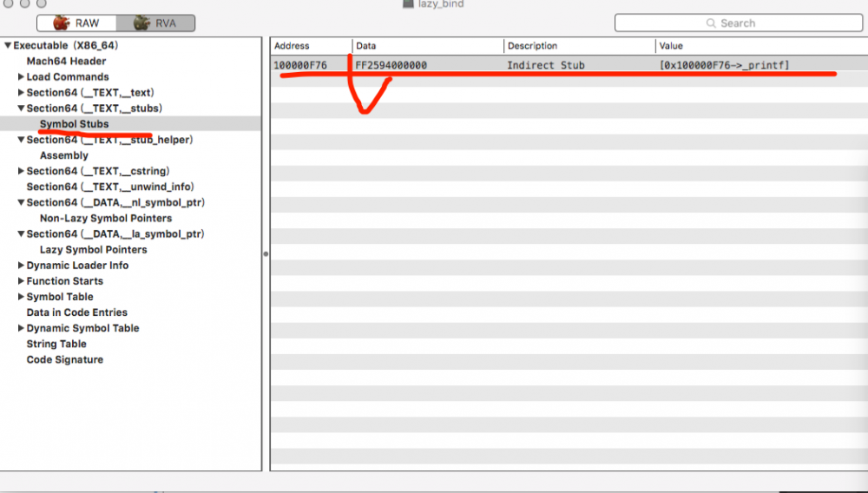Select the Executable (X86_64) label
Screen dimensions: 868x493
point(66,45)
